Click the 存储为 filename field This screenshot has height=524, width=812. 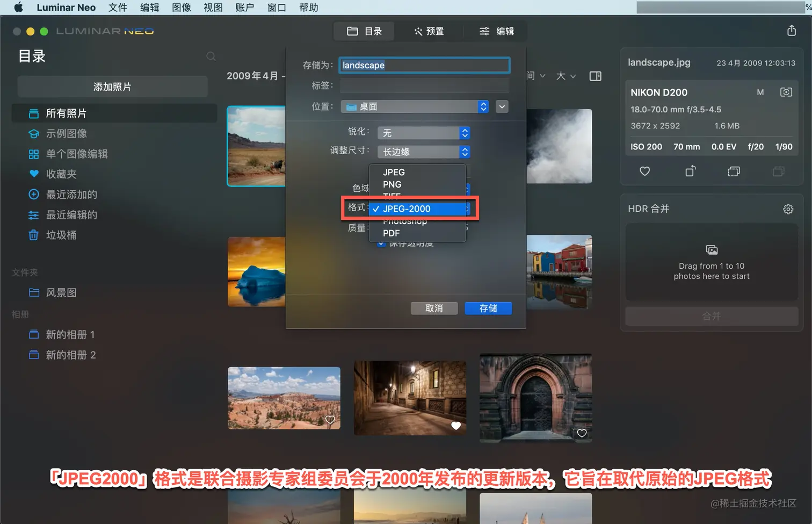(x=424, y=65)
